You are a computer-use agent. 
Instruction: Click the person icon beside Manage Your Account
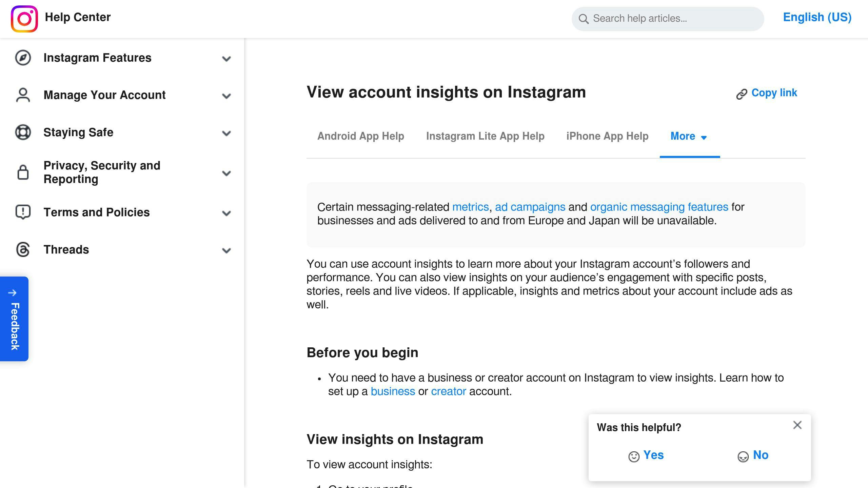tap(23, 95)
